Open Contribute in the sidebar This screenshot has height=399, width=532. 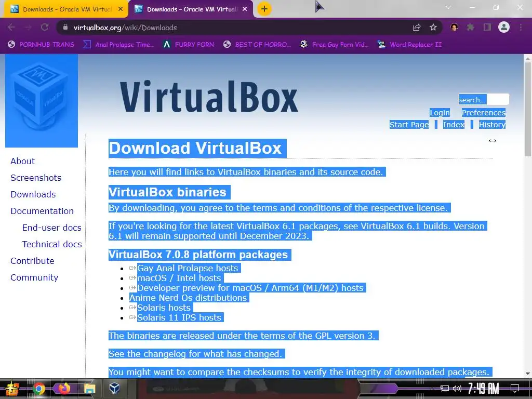click(32, 261)
